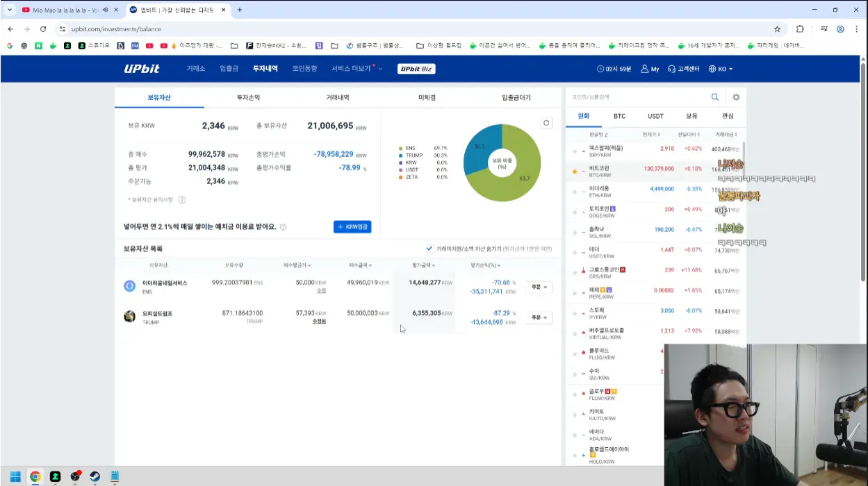Refresh the asset holdings pie chart
868x486 pixels.
click(x=546, y=123)
